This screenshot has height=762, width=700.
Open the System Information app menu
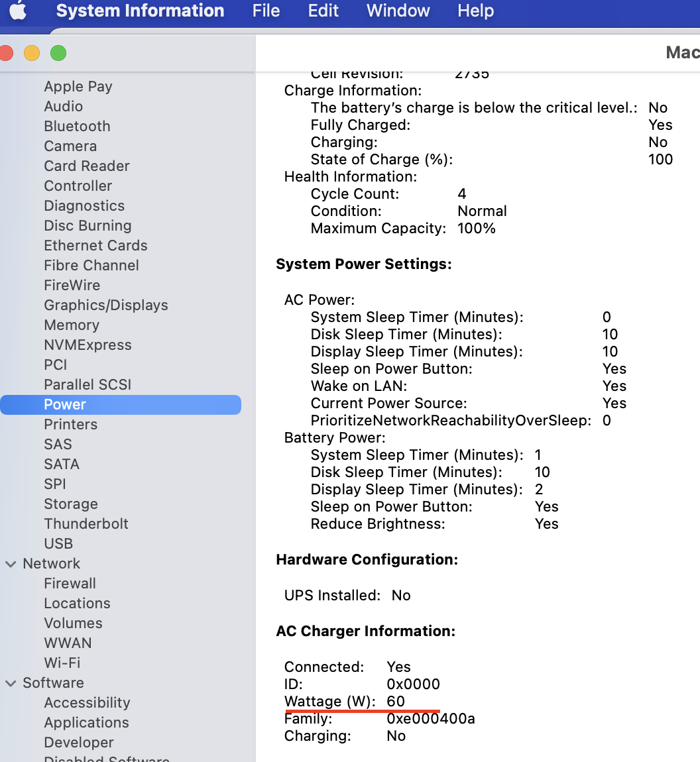(140, 11)
